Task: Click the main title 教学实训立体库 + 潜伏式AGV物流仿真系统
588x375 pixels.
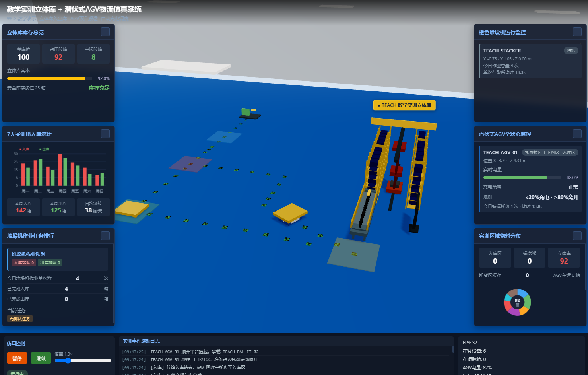Action: tap(74, 9)
